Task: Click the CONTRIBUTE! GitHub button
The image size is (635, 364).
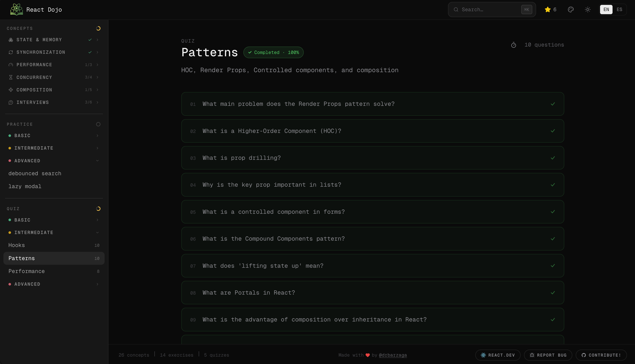Action: point(601,355)
